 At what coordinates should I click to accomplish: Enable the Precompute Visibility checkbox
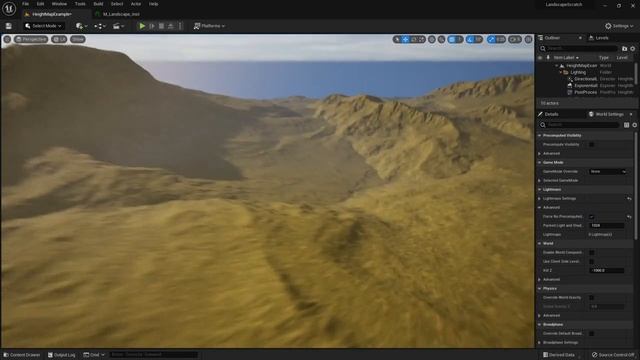click(591, 144)
